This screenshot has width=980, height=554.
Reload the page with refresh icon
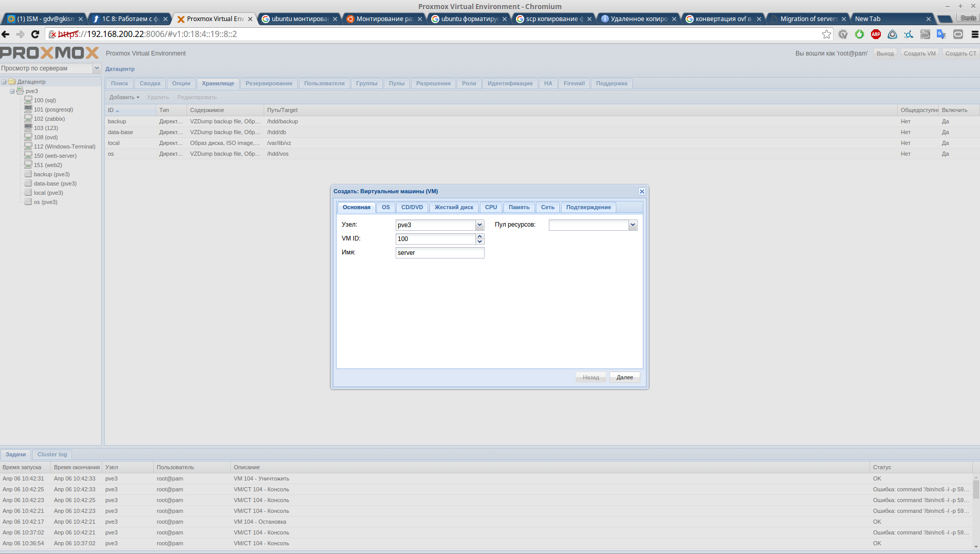click(x=35, y=34)
